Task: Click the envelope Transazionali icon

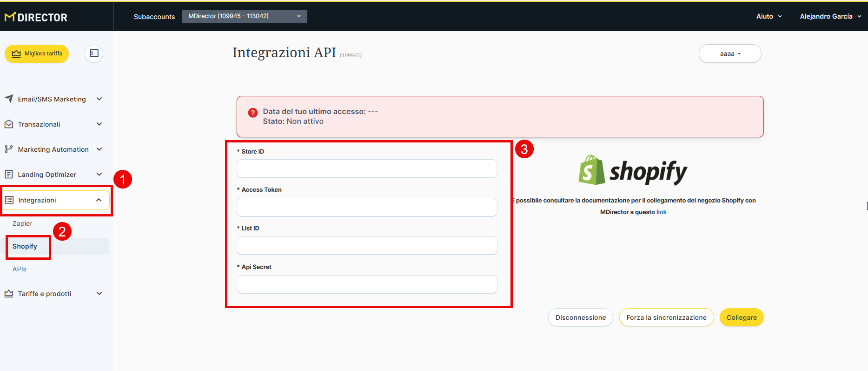Action: [9, 124]
